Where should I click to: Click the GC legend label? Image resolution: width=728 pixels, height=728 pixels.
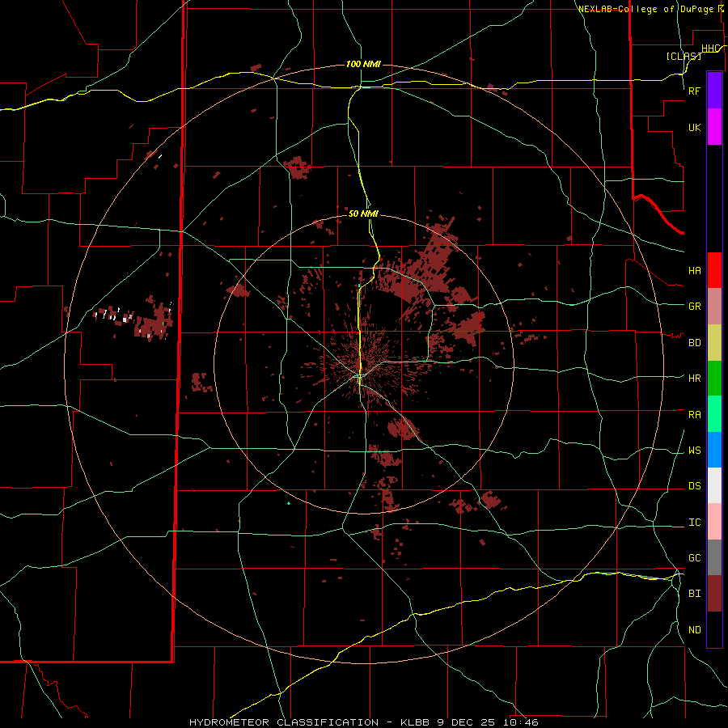[694, 558]
